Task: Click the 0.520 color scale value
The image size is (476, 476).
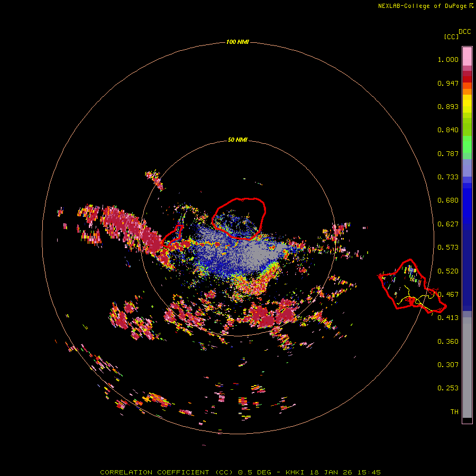Action: tap(448, 271)
